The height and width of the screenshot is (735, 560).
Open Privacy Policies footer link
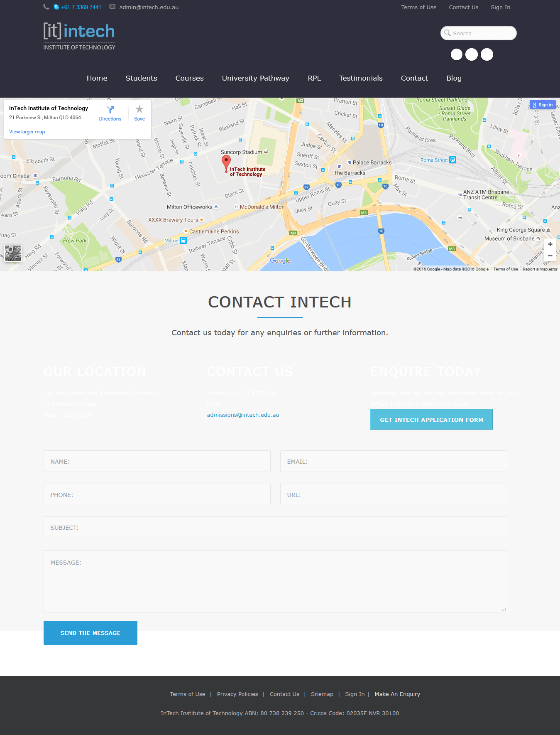[237, 694]
